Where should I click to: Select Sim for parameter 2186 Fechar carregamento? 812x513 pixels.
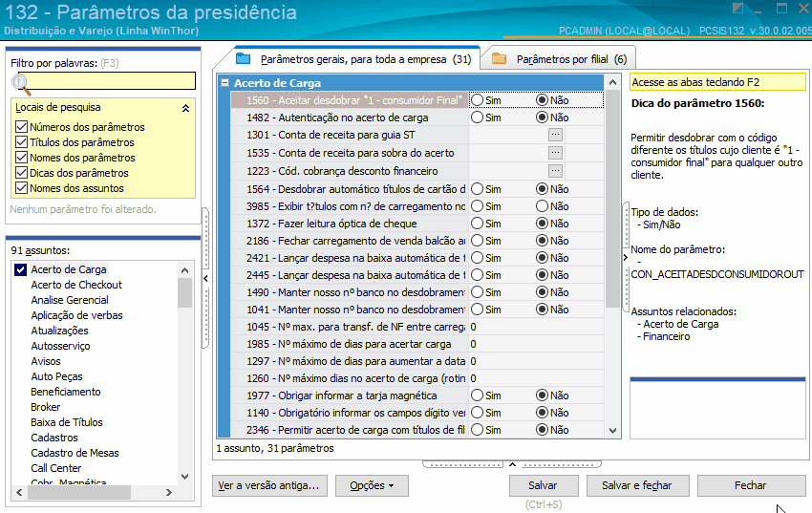coord(477,240)
